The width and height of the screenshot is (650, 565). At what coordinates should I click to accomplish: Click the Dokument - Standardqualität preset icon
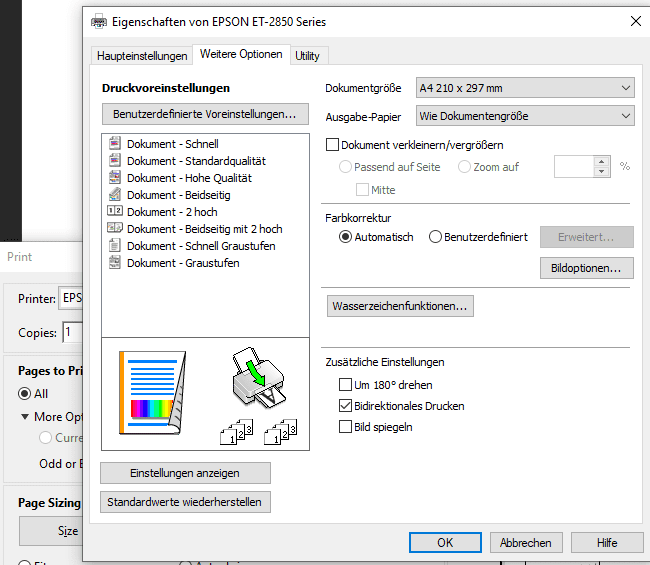[x=114, y=160]
